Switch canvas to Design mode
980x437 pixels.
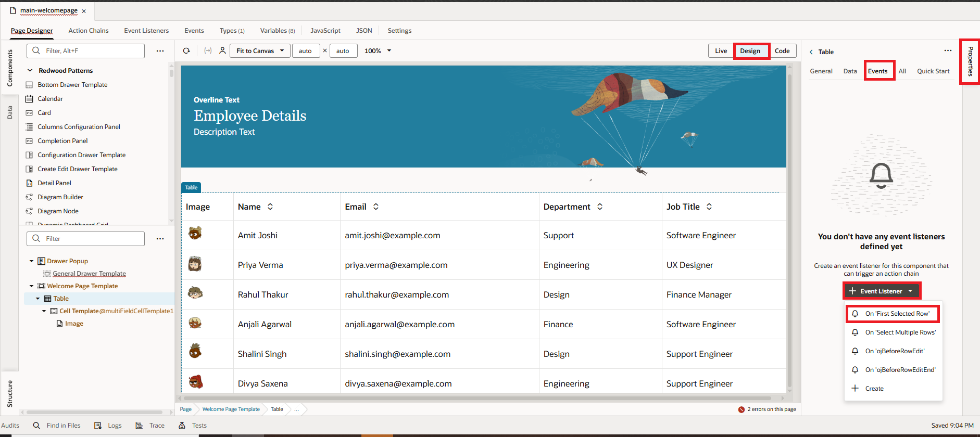750,51
